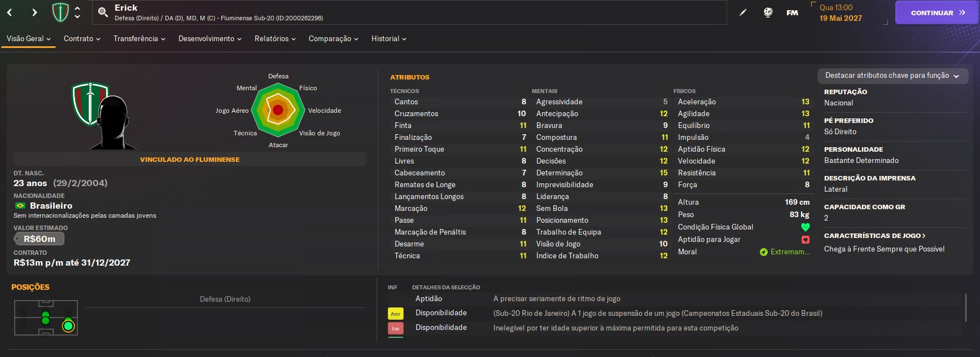Image resolution: width=980 pixels, height=357 pixels.
Task: Open the FM menu icon
Action: (792, 12)
